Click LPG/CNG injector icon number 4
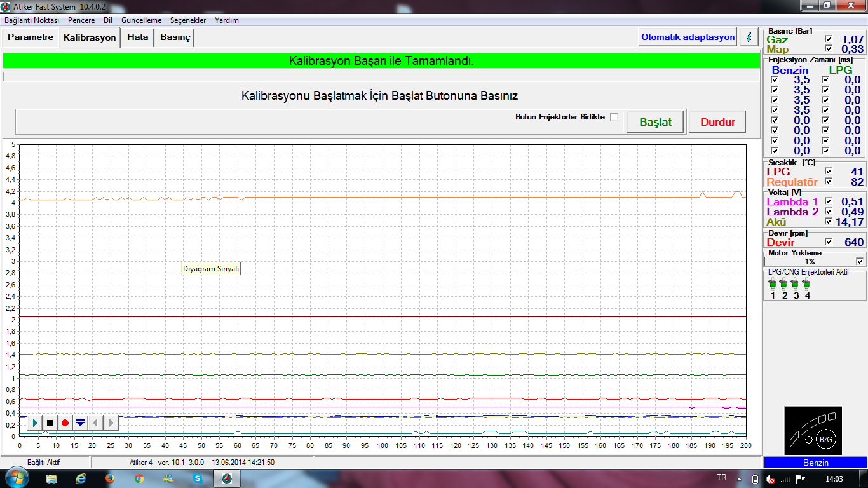The image size is (868, 488). [807, 284]
